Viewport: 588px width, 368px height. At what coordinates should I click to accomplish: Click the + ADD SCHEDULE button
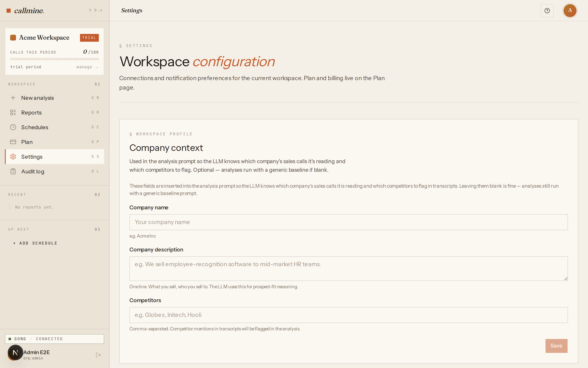coord(36,243)
